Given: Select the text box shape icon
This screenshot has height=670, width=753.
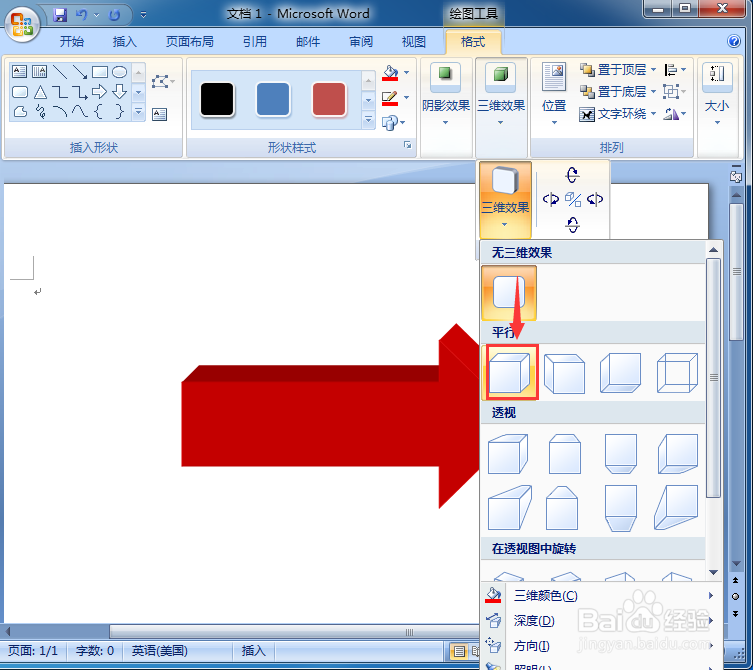Looking at the screenshot, I should [19, 72].
